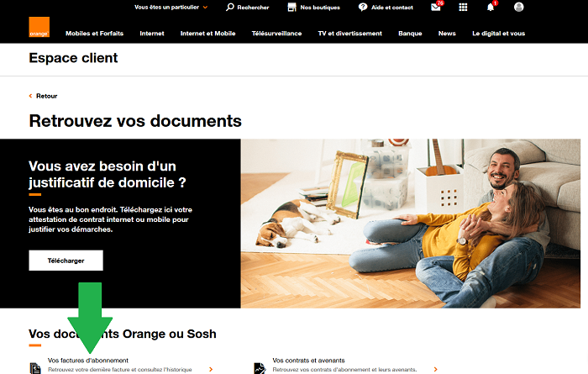Open the notifications bell

tap(491, 7)
